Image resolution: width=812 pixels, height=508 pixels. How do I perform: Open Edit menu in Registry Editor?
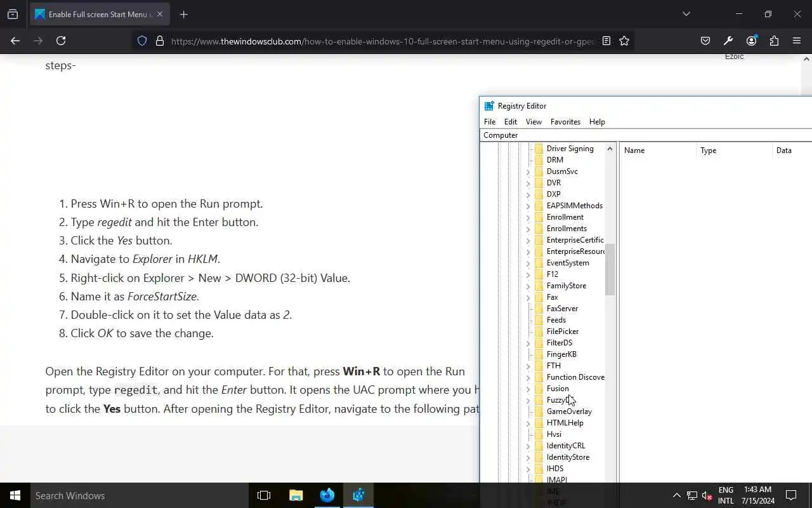pos(511,122)
